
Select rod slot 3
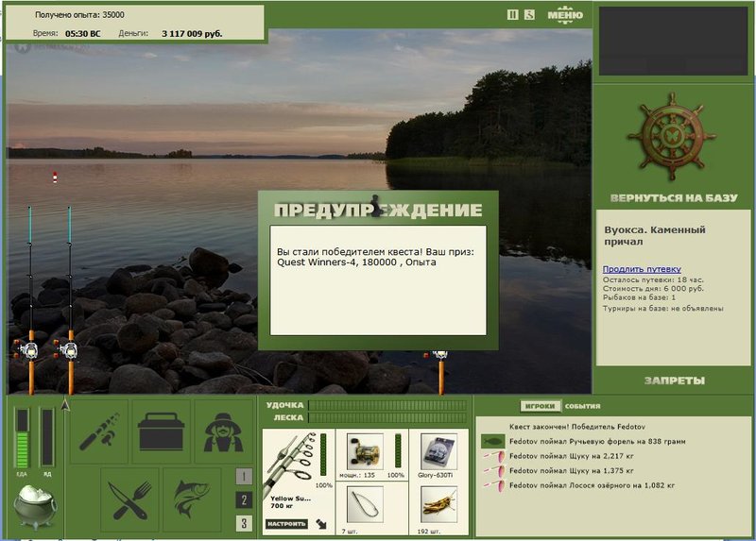coord(244,523)
